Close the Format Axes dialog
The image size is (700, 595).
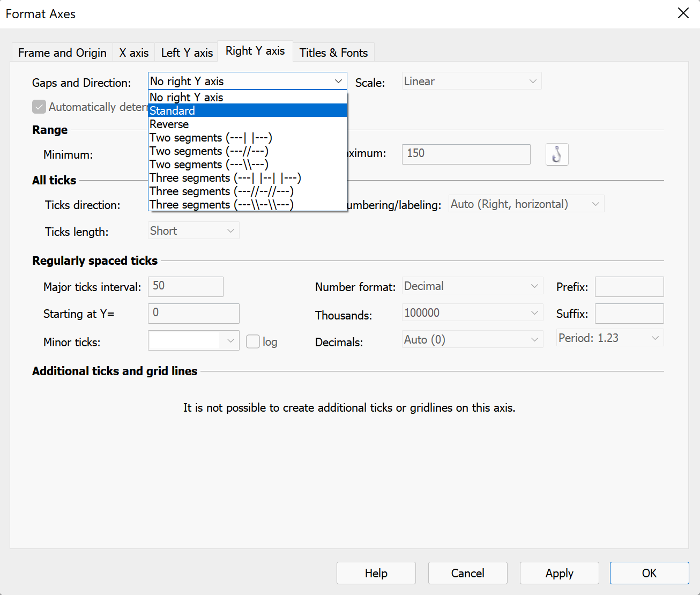click(x=683, y=13)
